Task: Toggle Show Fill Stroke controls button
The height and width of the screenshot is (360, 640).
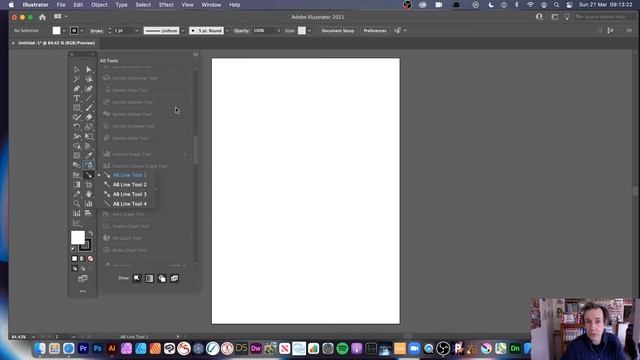Action: 137,278
